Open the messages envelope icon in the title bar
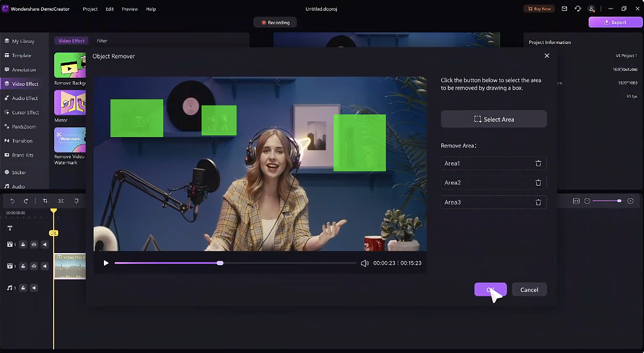 click(564, 9)
